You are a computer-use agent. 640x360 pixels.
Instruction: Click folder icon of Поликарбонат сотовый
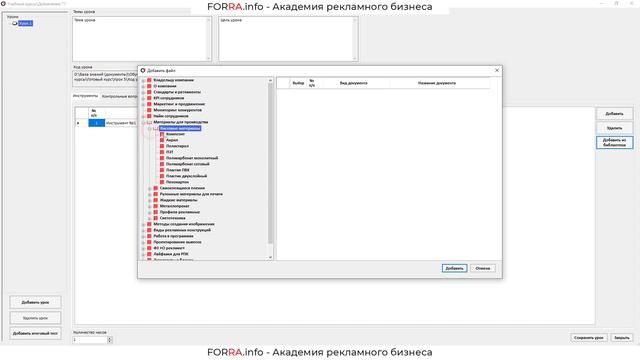[162, 164]
